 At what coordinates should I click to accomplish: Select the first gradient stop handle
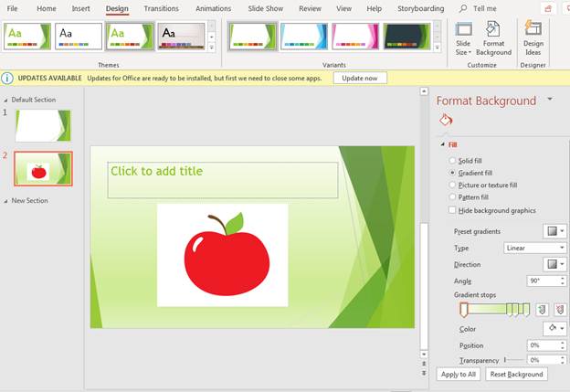(x=463, y=310)
